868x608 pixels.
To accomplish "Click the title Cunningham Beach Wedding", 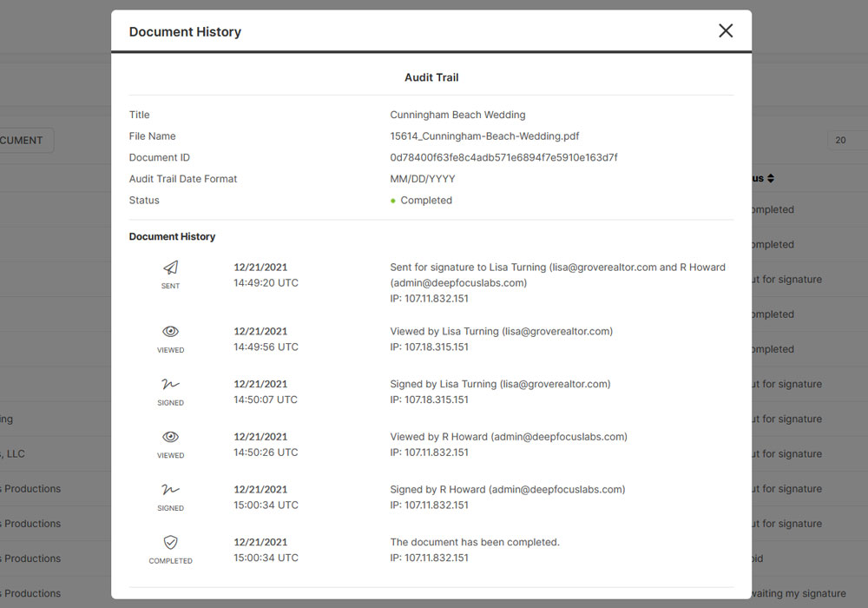I will click(x=457, y=115).
